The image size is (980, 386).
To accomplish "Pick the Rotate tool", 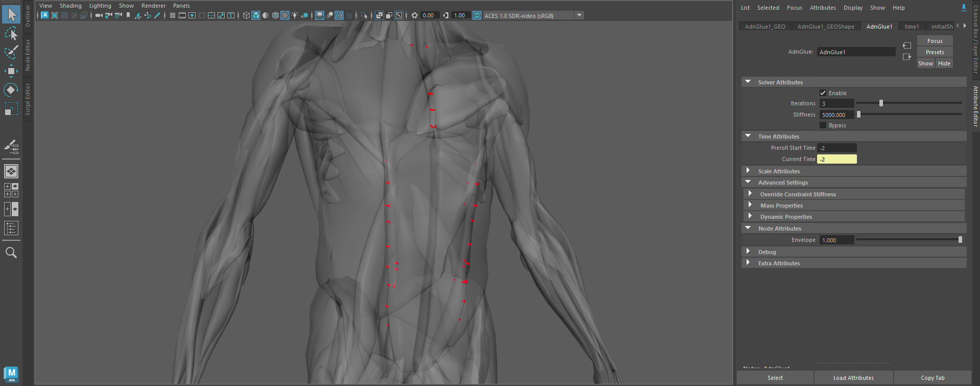I will [11, 90].
